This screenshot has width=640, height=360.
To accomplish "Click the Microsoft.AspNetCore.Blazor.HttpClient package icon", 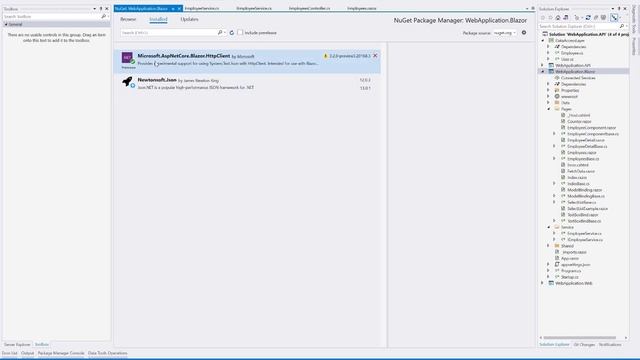I will click(x=127, y=58).
